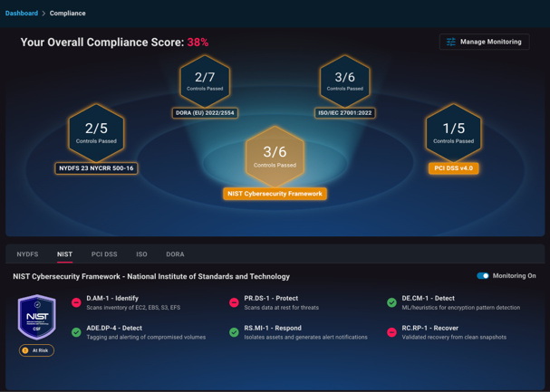Image resolution: width=550 pixels, height=392 pixels.
Task: Click the At Risk status badge
Action: [37, 350]
